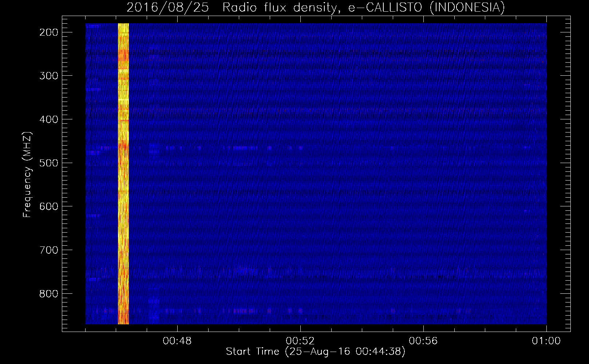Viewport: 589px width, 364px height.
Task: Select the 400 frequency tick label
Action: click(48, 119)
